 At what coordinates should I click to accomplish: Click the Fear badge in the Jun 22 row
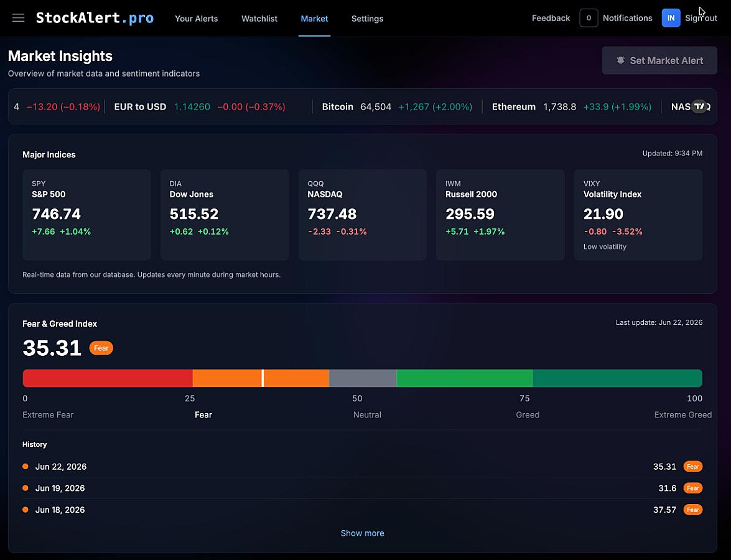coord(693,467)
